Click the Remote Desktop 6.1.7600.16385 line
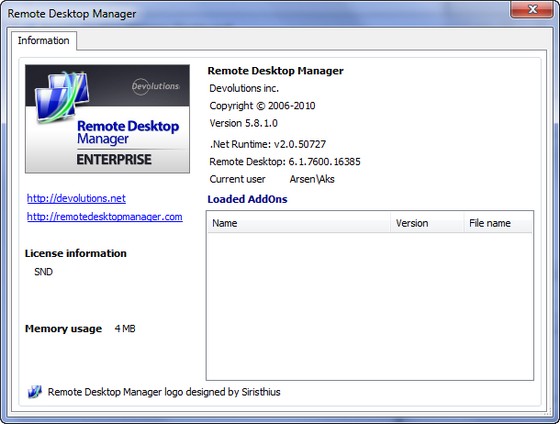560x424 pixels. (285, 162)
